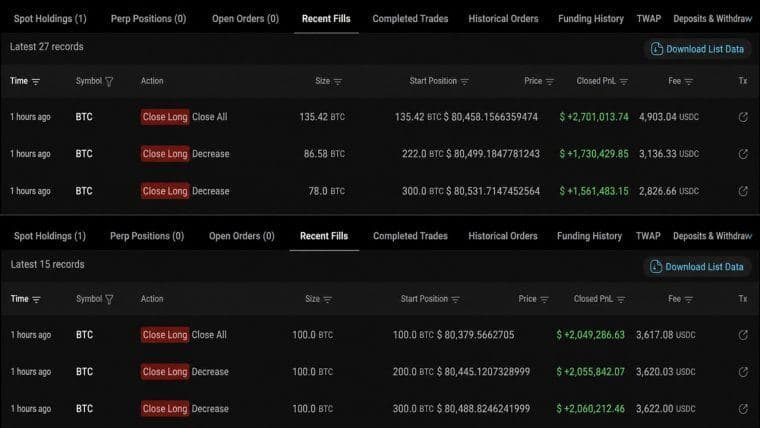The width and height of the screenshot is (760, 428).
Task: Open Spot Holdings (1) tab above 27 records
Action: pyautogui.click(x=50, y=18)
